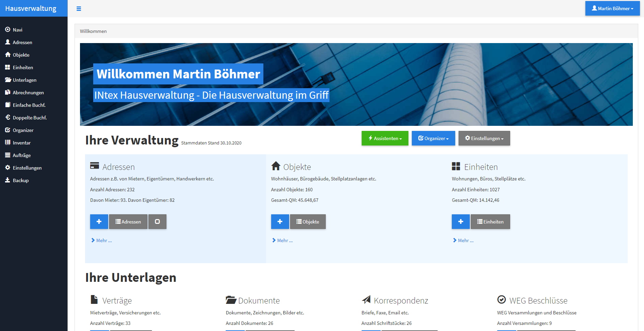This screenshot has width=644, height=331.
Task: Expand Mehr link under Einheiten
Action: (x=463, y=240)
